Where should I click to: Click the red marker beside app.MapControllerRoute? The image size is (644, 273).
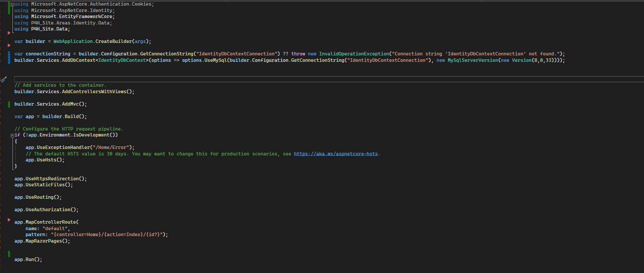click(9, 220)
